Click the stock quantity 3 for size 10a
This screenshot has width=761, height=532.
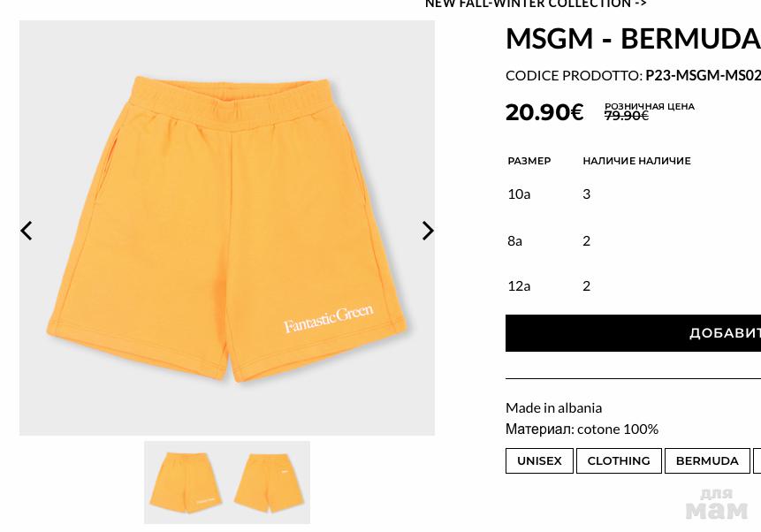click(586, 194)
